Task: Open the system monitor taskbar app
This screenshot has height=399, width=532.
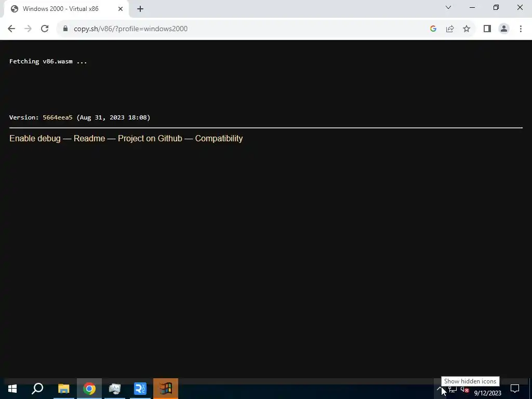Action: [x=115, y=389]
